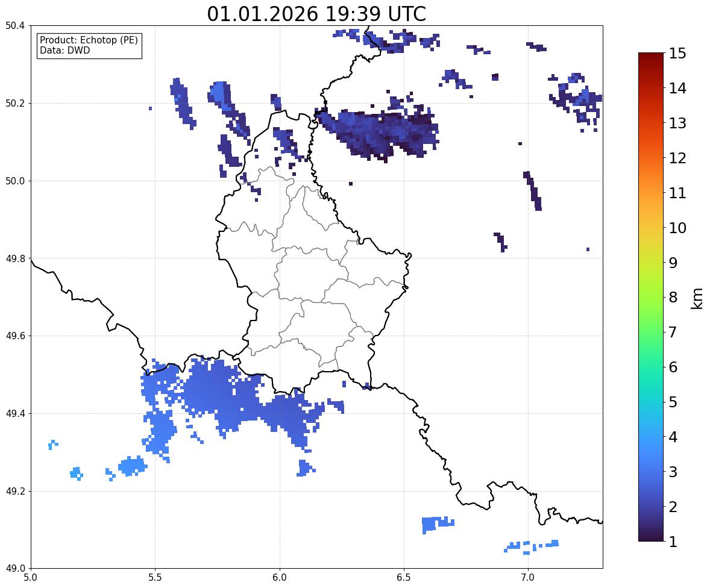Click the colorbar "km" unit label

[x=697, y=298]
